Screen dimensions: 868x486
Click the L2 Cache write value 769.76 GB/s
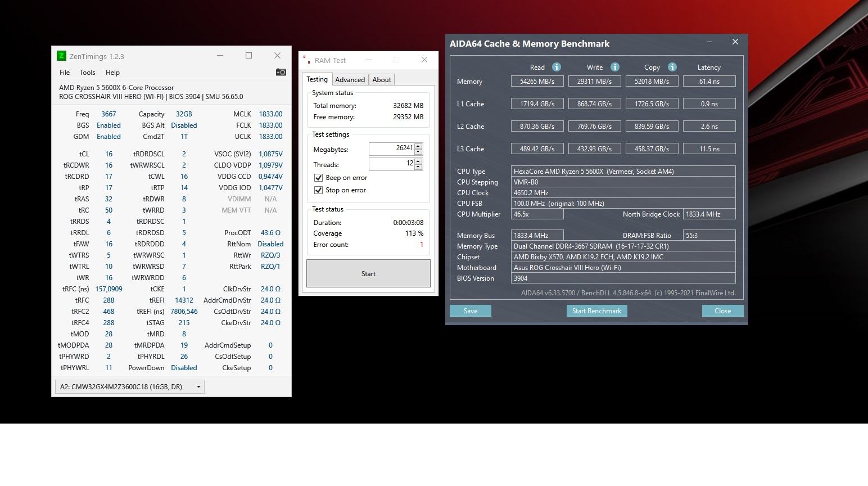pyautogui.click(x=594, y=127)
